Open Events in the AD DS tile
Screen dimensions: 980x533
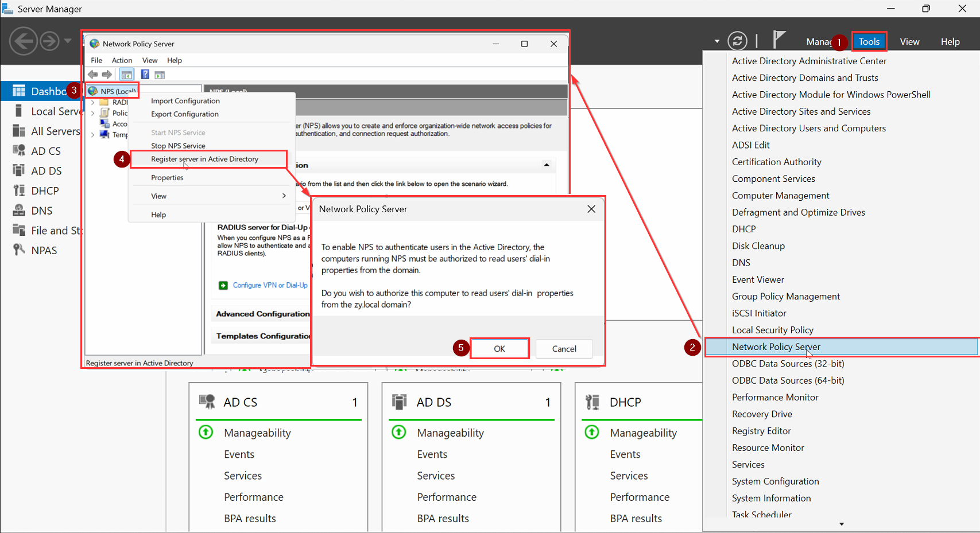coord(432,454)
